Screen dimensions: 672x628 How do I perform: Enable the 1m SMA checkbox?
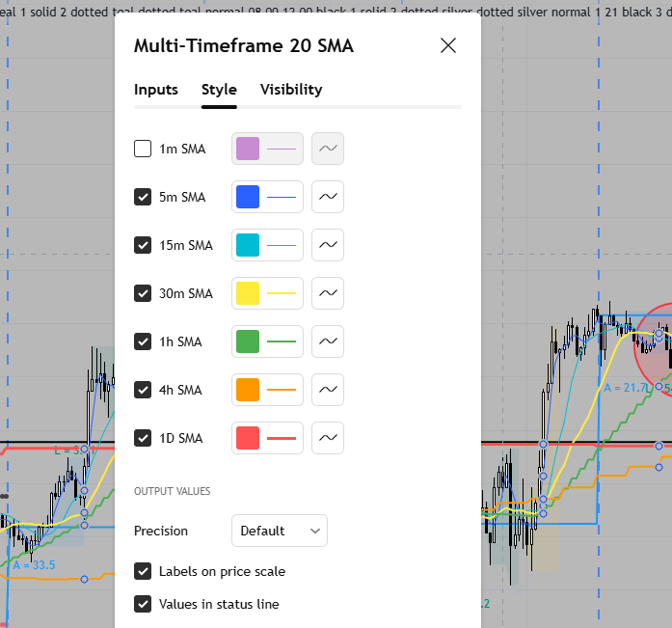tap(143, 149)
